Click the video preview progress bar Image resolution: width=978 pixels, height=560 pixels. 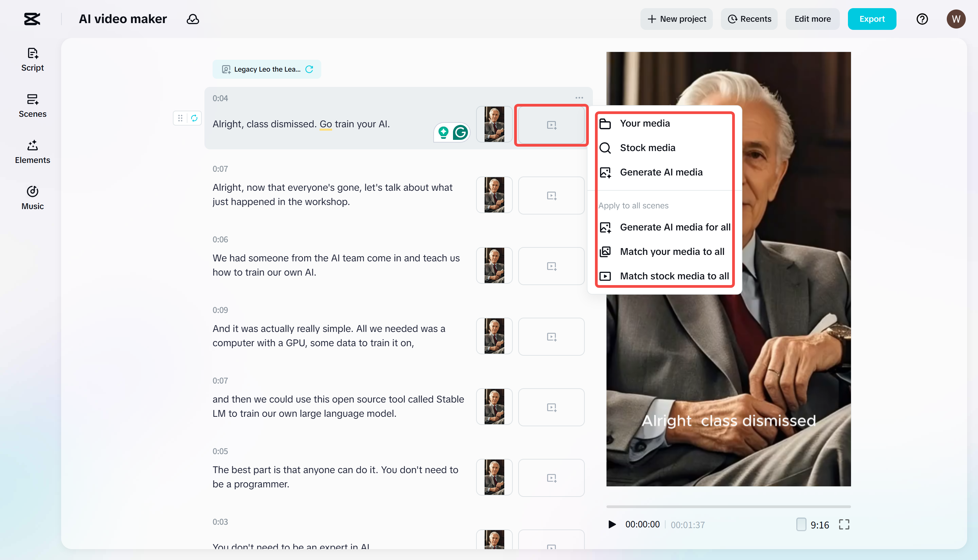728,506
